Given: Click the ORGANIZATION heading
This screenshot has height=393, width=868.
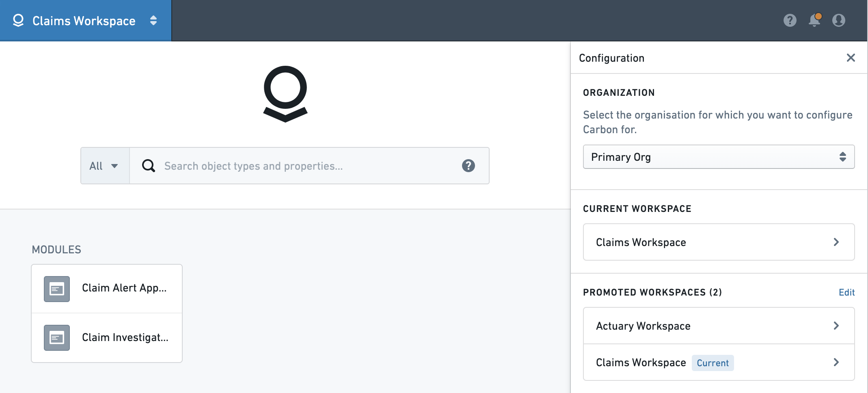Looking at the screenshot, I should [x=619, y=93].
